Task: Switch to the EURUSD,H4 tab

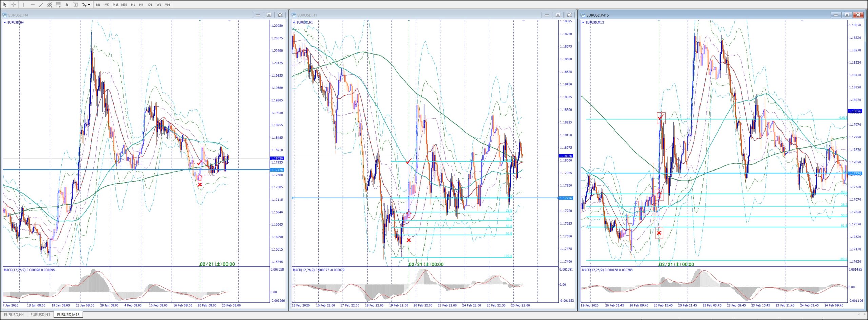Action: 14,315
